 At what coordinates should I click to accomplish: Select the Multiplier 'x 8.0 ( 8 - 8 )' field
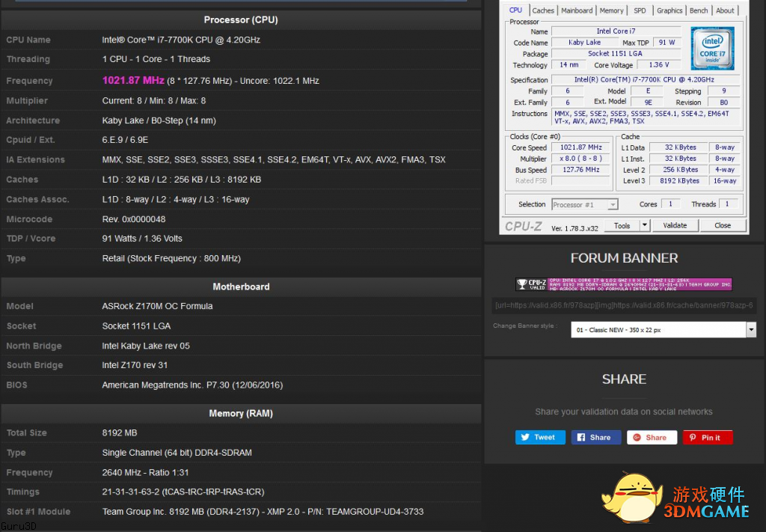pos(580,159)
